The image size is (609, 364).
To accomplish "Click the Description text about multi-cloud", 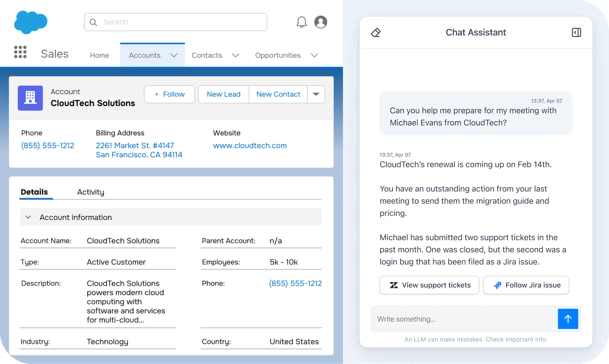I will pos(126,302).
